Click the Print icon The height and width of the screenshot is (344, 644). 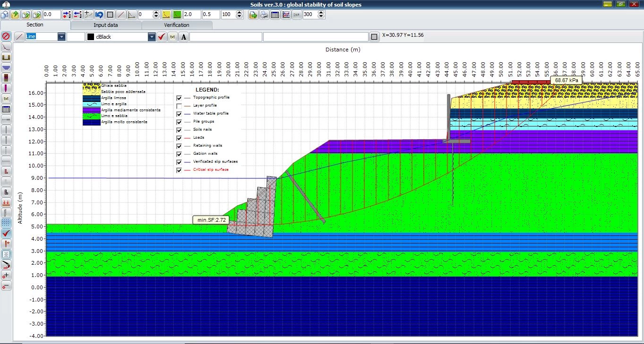pos(264,15)
